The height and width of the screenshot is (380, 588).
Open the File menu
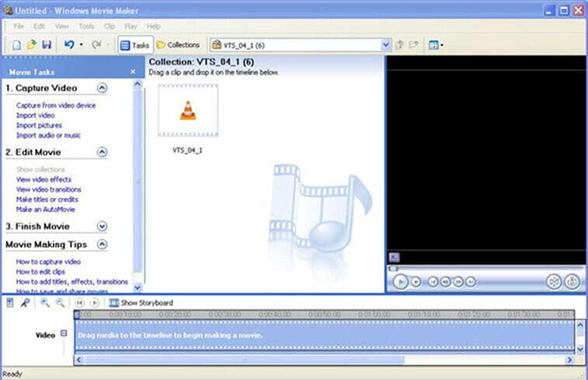[x=19, y=26]
